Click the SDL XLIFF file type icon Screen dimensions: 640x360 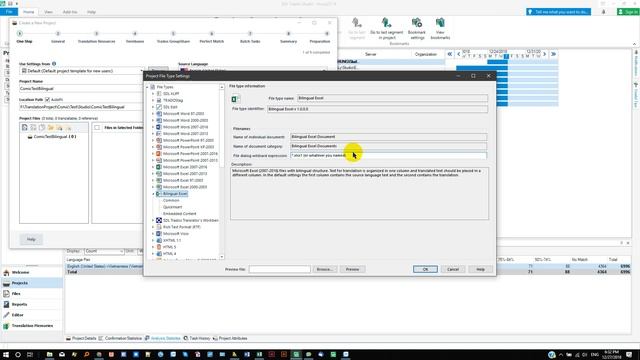click(x=159, y=93)
